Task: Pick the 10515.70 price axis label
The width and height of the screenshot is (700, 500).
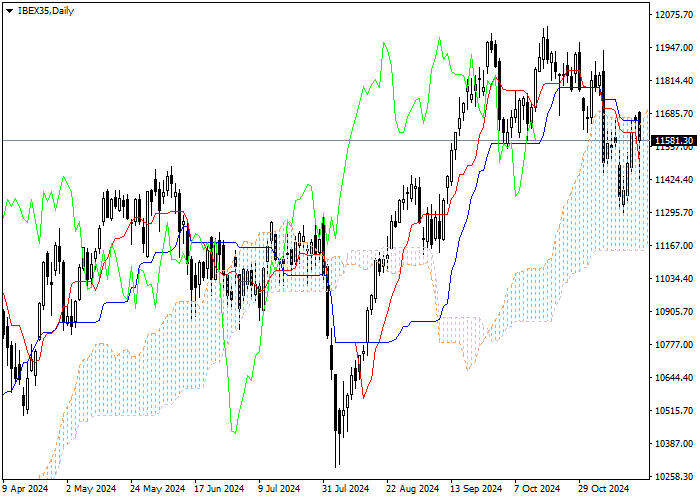Action: [x=674, y=411]
